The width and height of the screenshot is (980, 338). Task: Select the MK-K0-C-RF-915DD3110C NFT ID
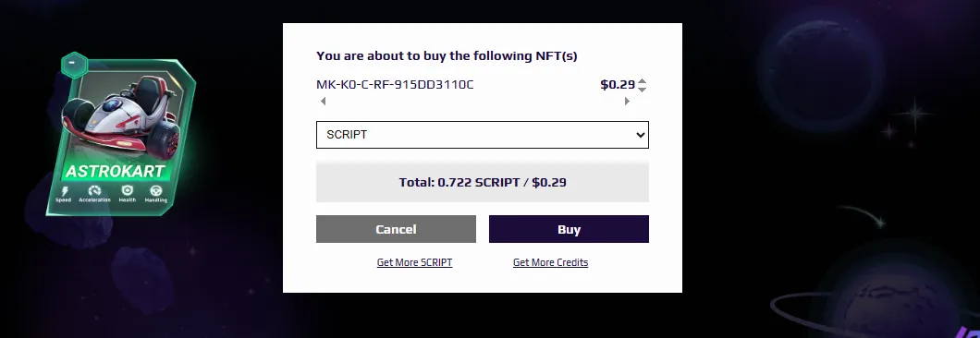click(395, 84)
